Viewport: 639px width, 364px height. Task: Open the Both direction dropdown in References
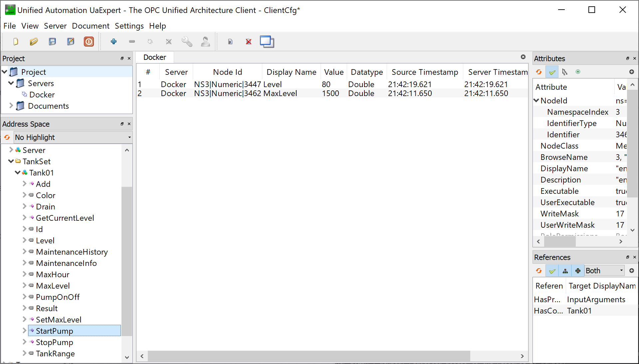[604, 271]
